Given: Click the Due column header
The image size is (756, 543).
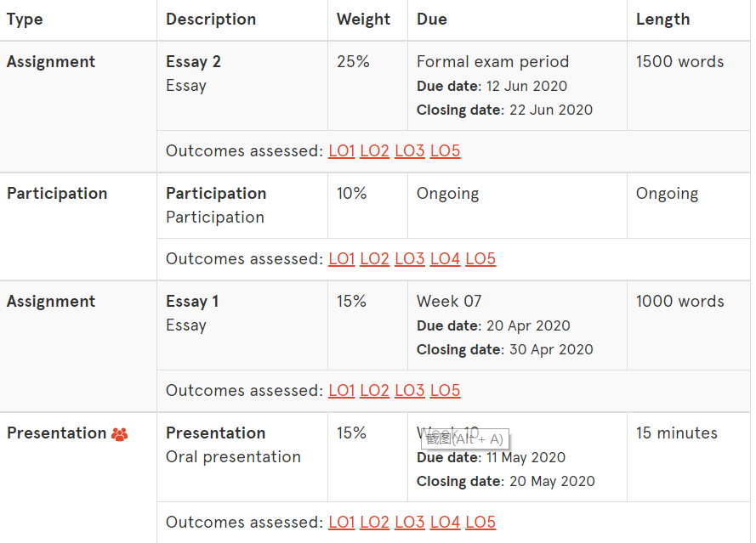Looking at the screenshot, I should point(431,20).
